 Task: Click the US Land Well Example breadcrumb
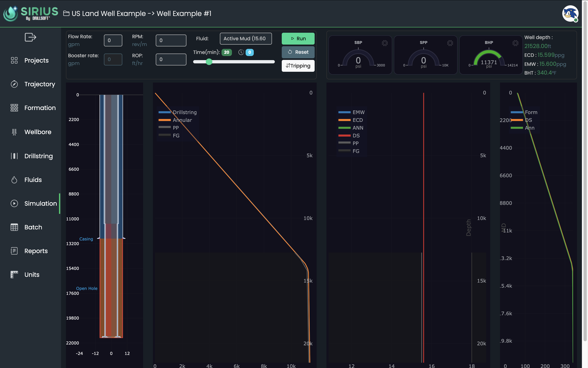[109, 13]
